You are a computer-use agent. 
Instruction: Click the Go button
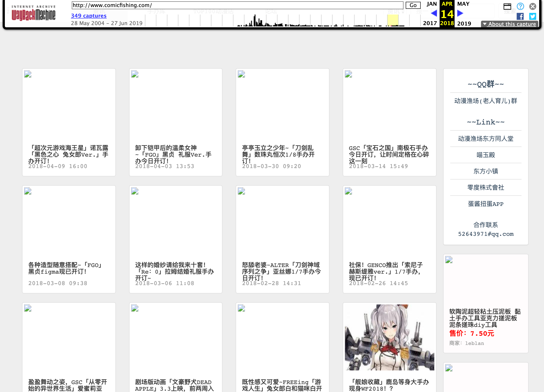413,5
